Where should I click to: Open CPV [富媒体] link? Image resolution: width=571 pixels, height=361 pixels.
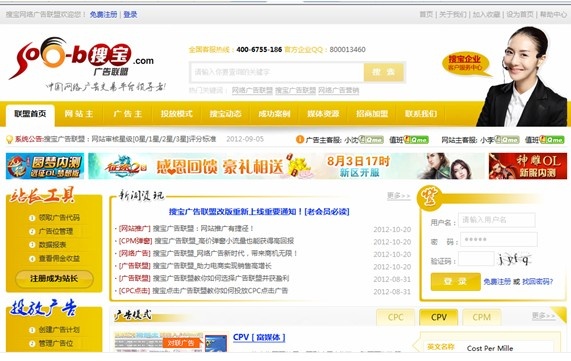pos(259,338)
